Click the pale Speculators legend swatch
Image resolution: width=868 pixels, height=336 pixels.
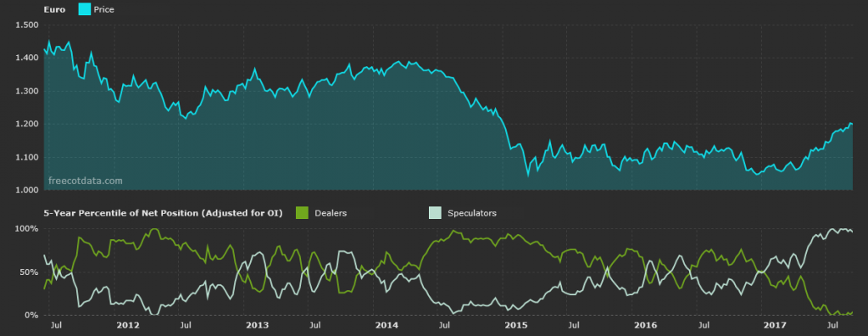(x=435, y=213)
